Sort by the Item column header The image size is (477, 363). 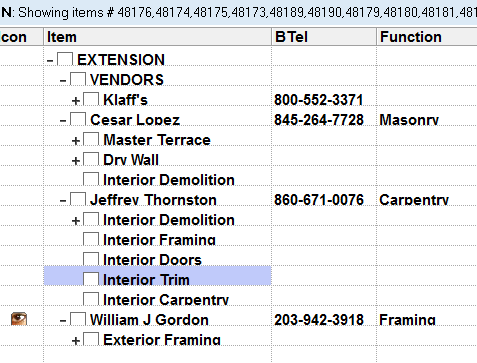click(157, 37)
